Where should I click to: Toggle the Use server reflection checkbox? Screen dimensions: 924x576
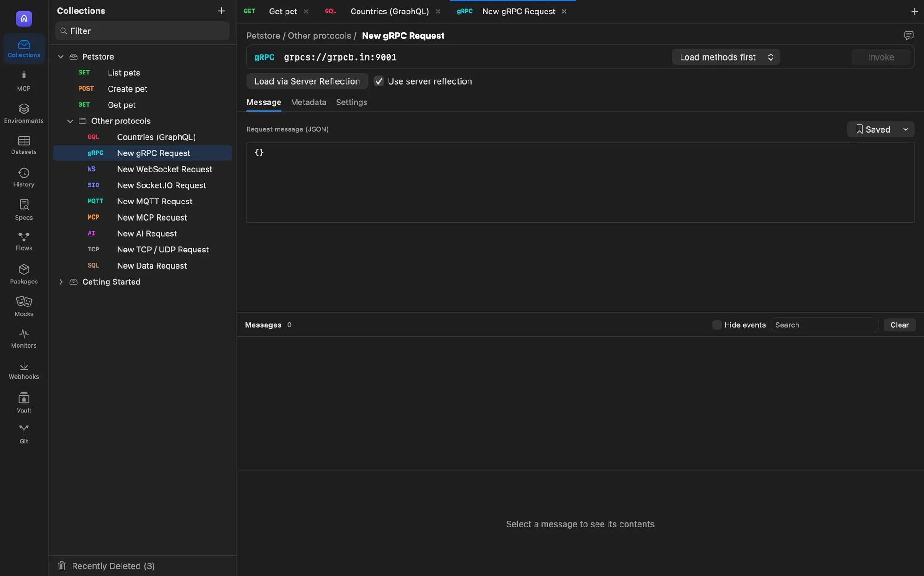379,81
